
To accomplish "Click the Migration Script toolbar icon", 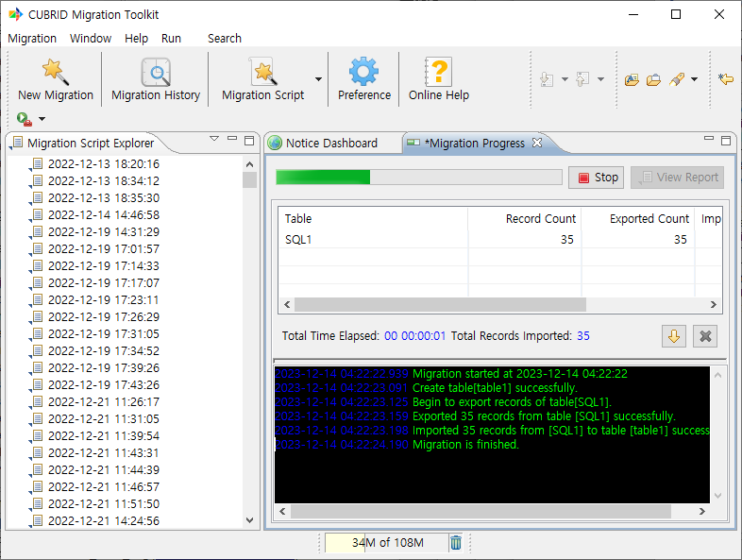I will pyautogui.click(x=262, y=72).
